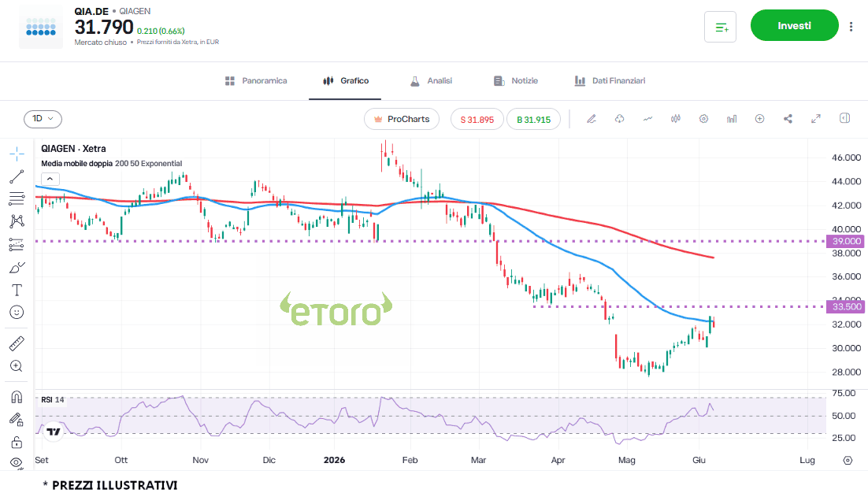This screenshot has width=868, height=493.
Task: Select the text annotation tool
Action: tap(17, 290)
